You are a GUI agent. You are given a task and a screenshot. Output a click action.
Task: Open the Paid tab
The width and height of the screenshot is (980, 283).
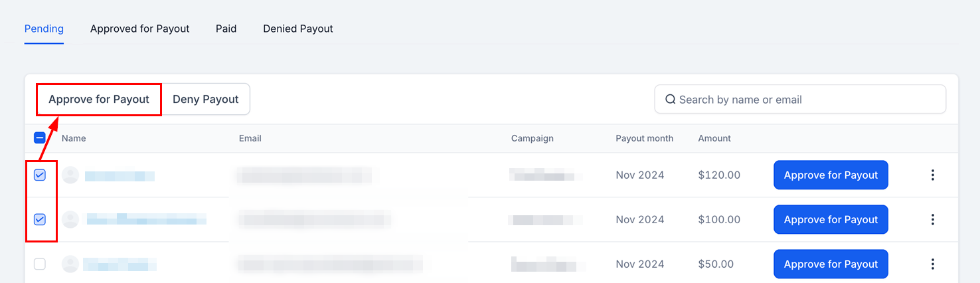226,29
